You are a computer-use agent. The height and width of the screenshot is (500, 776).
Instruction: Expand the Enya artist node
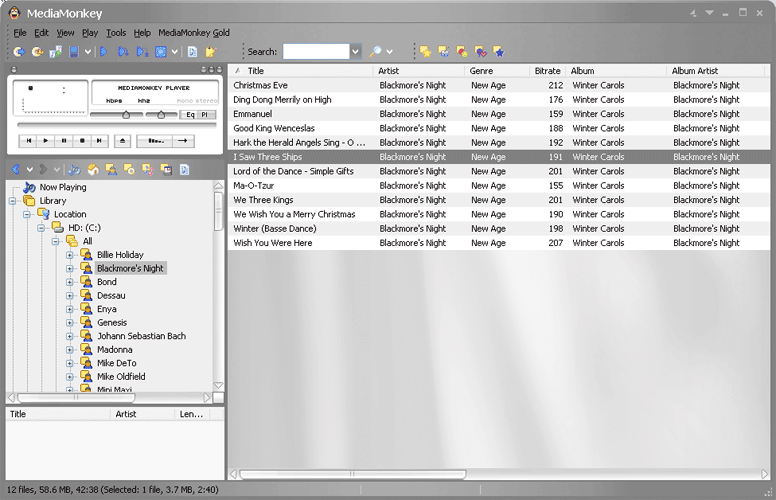click(x=70, y=309)
